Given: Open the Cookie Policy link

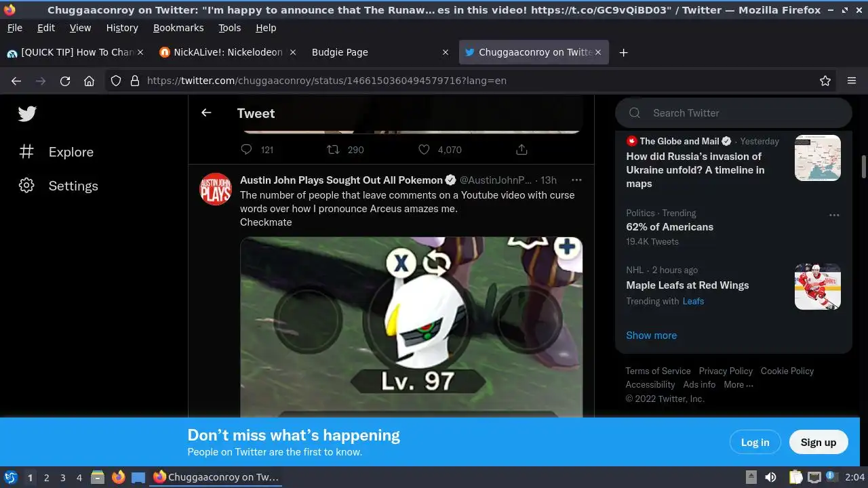Looking at the screenshot, I should [x=787, y=371].
